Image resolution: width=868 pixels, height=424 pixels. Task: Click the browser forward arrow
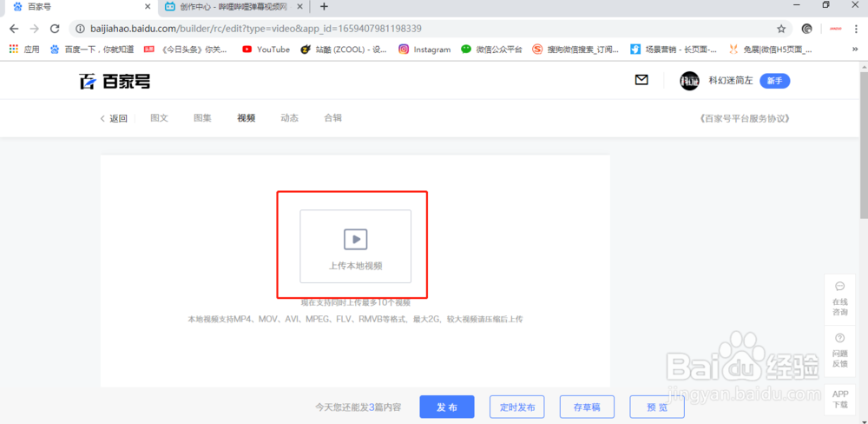[35, 29]
